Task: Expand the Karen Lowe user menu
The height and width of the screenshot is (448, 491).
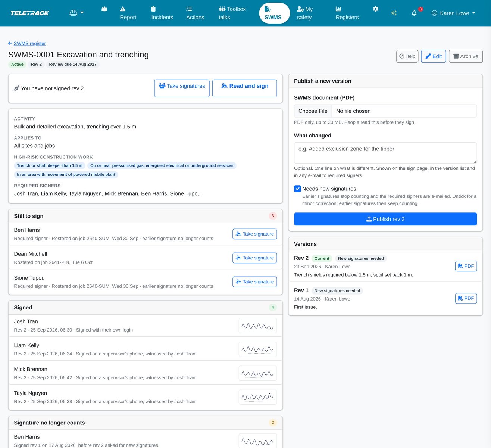Action: coord(453,13)
